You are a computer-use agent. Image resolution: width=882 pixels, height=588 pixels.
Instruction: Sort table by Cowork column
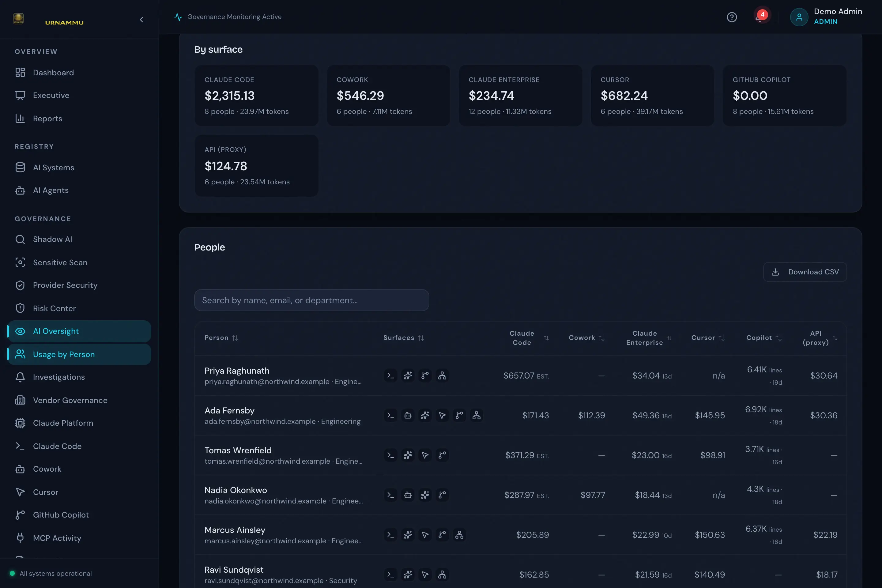586,338
